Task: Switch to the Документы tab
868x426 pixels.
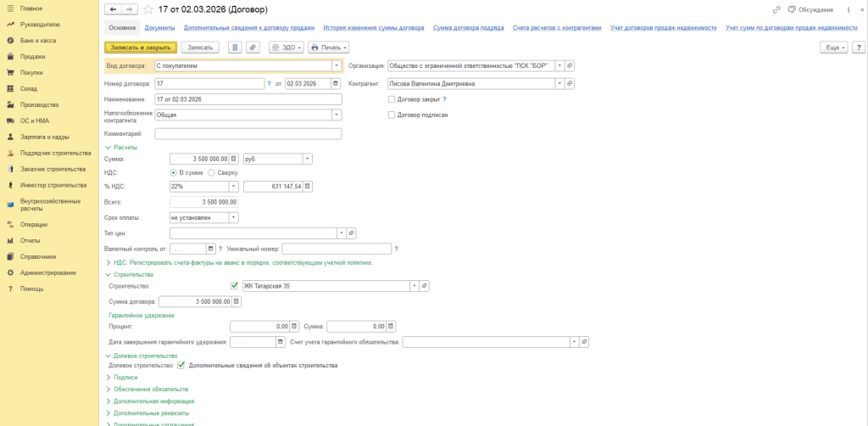Action: (x=159, y=28)
